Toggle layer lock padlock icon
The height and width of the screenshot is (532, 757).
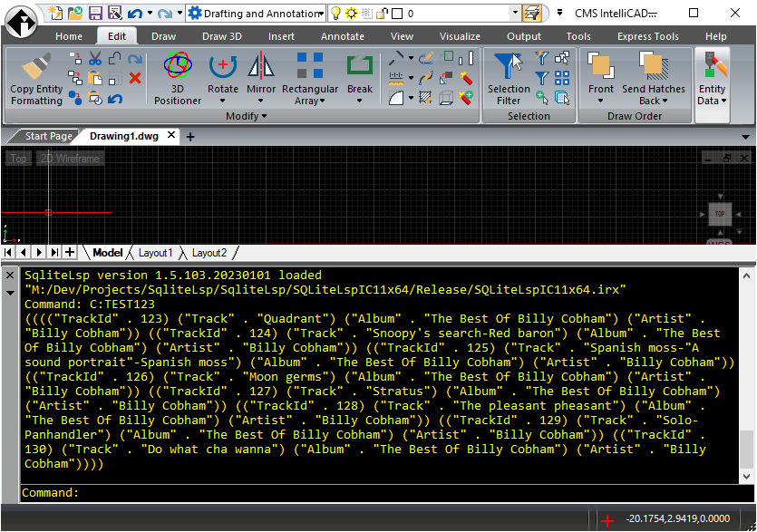(382, 14)
